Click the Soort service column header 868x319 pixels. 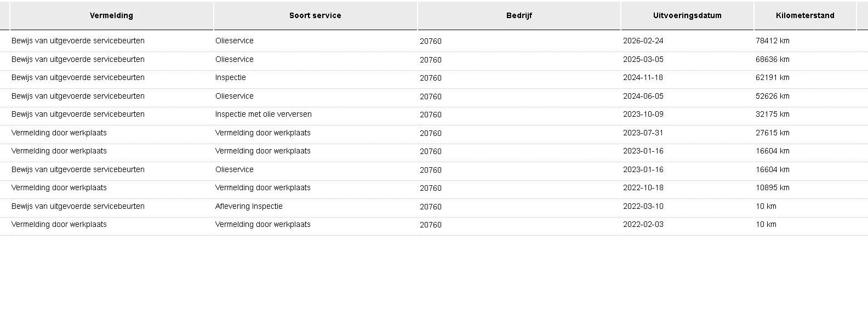tap(315, 15)
